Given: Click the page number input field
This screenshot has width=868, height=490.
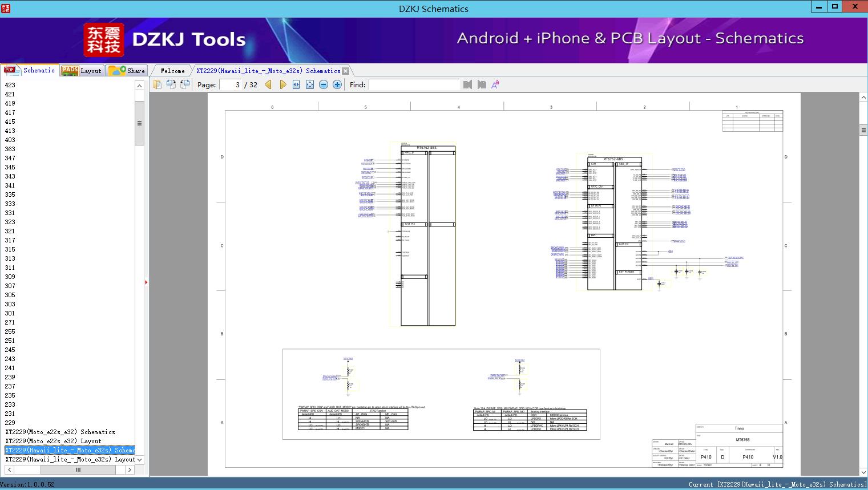Looking at the screenshot, I should 231,84.
